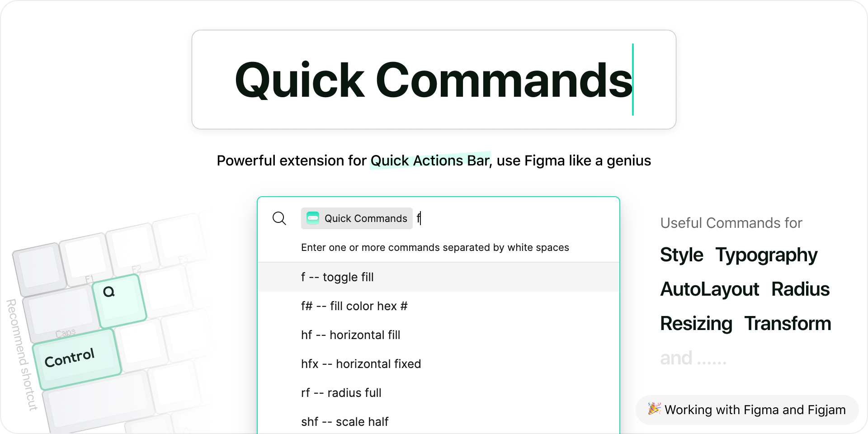Click the party popper emoji icon
Image resolution: width=868 pixels, height=434 pixels.
654,409
